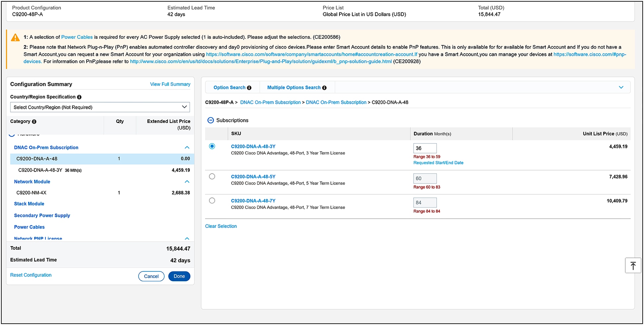Collapse the Subscriptions section minus icon

coord(210,120)
